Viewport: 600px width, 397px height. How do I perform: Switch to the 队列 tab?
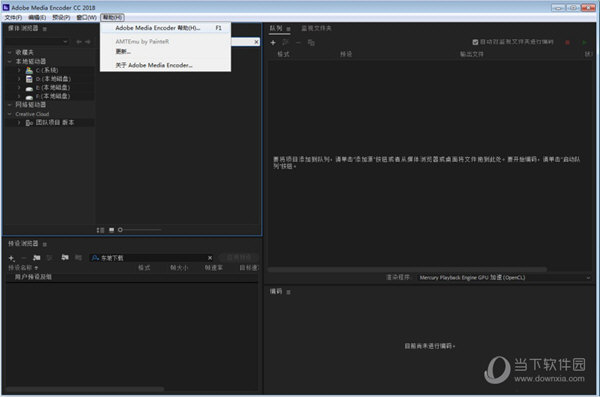coord(276,28)
